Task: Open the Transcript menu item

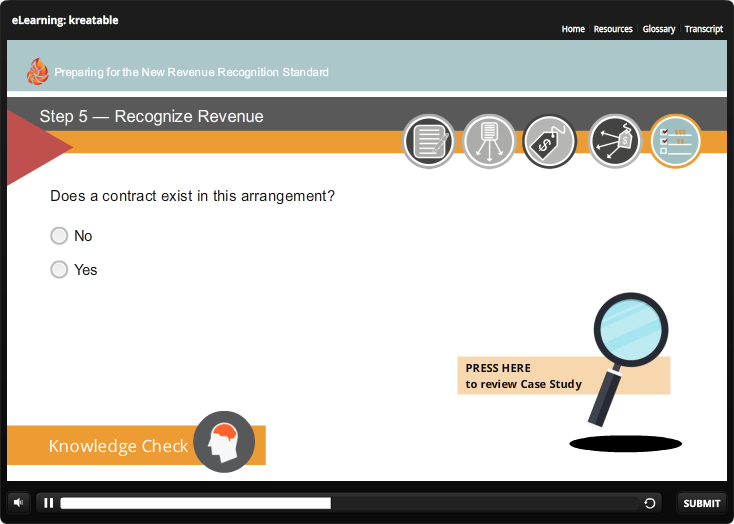Action: (x=704, y=29)
